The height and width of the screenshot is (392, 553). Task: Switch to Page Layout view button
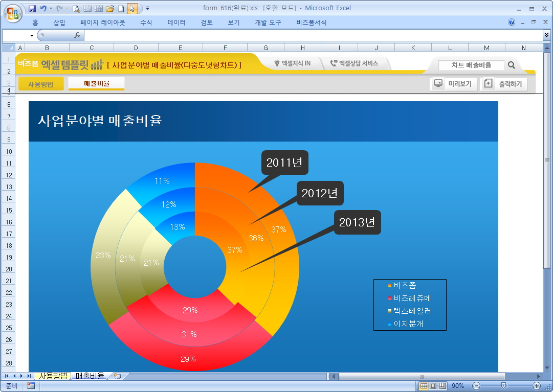click(x=433, y=386)
